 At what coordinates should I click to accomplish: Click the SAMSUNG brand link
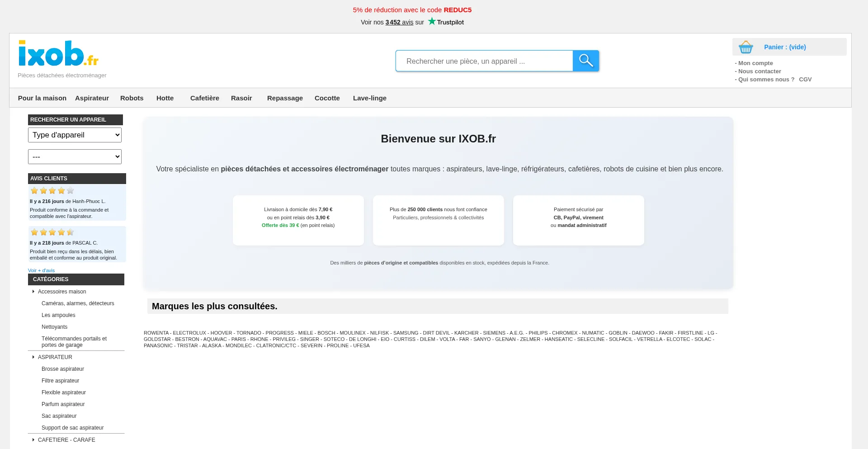pyautogui.click(x=406, y=333)
